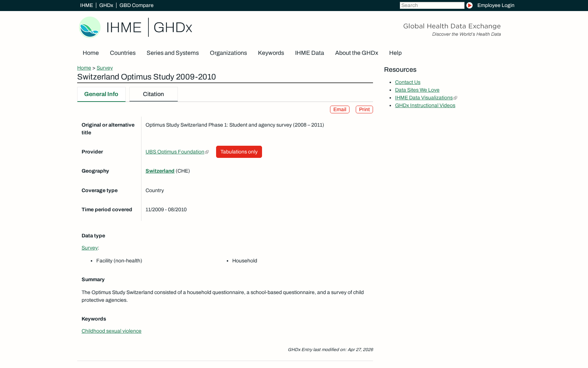Click the Optimus Study Switzerland Phase 1 title text

point(235,125)
